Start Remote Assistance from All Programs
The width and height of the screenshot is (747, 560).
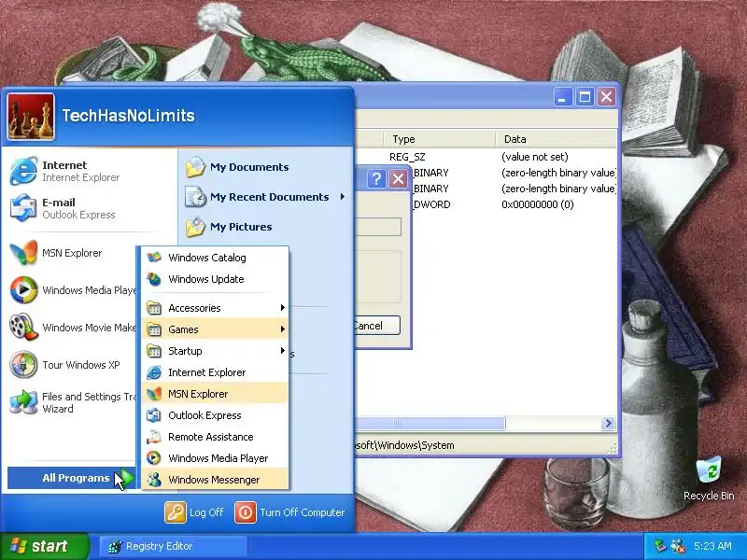pos(216,437)
